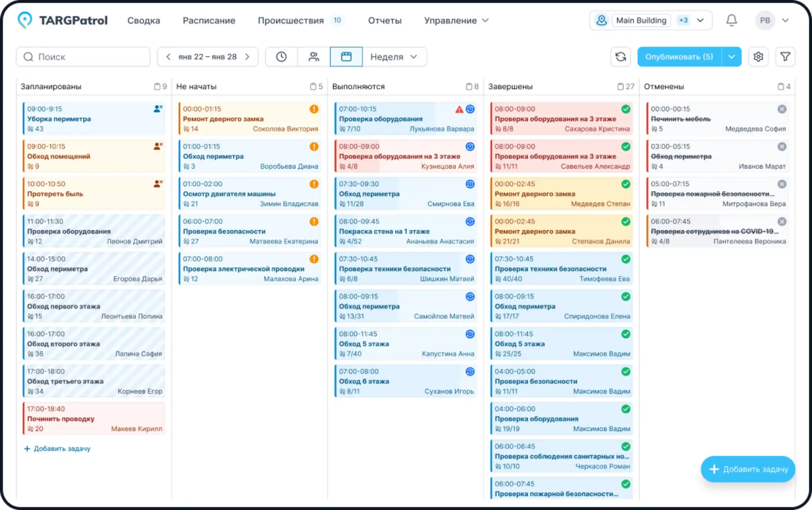Click green checkmark on Обход 5 этажа

coord(625,334)
